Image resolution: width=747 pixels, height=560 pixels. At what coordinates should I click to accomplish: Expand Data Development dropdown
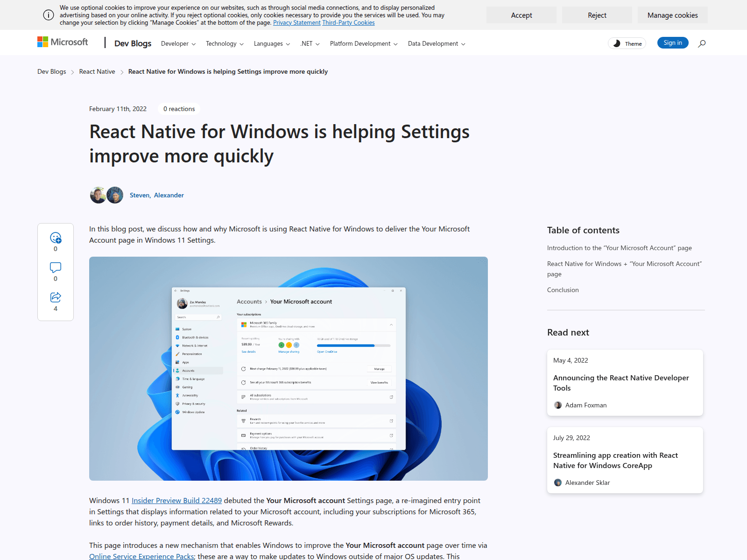[437, 44]
